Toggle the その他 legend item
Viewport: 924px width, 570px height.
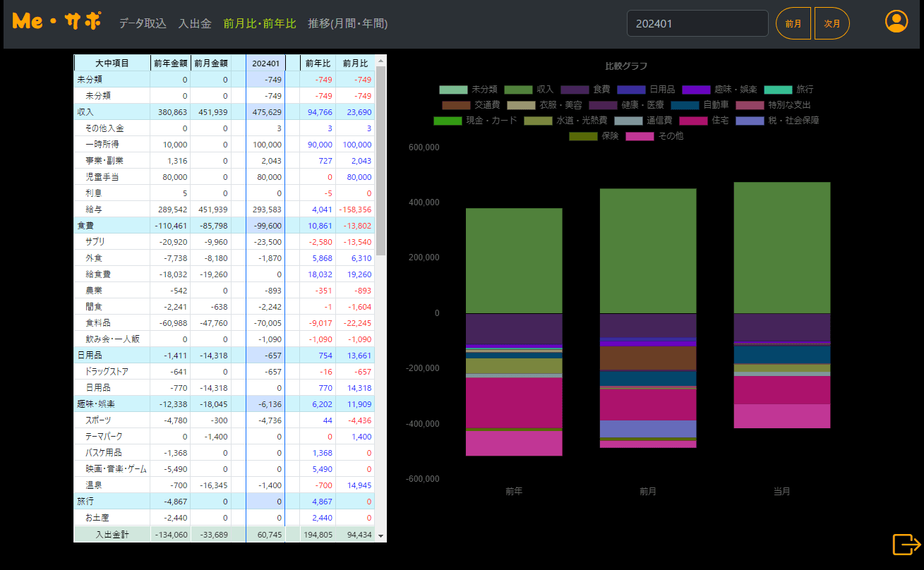654,136
